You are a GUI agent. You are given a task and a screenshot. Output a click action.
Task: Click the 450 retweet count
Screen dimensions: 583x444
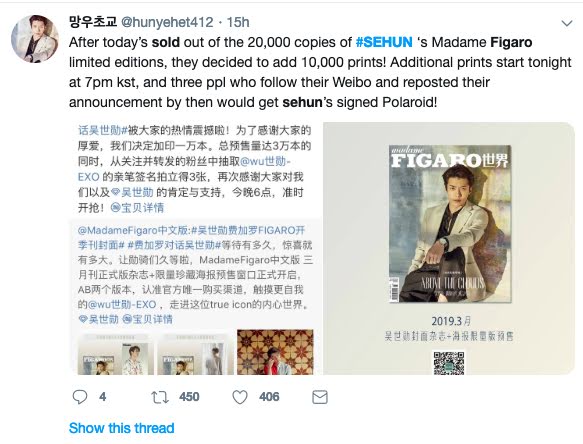click(189, 397)
